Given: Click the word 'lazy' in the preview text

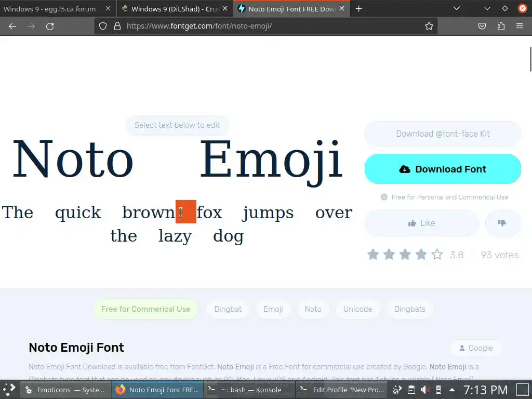Looking at the screenshot, I should [175, 236].
